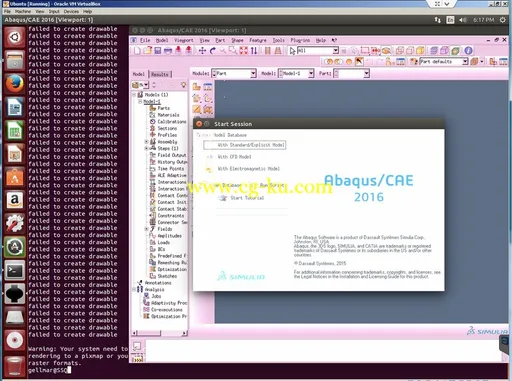Select the Magnify View tool

click(223, 51)
